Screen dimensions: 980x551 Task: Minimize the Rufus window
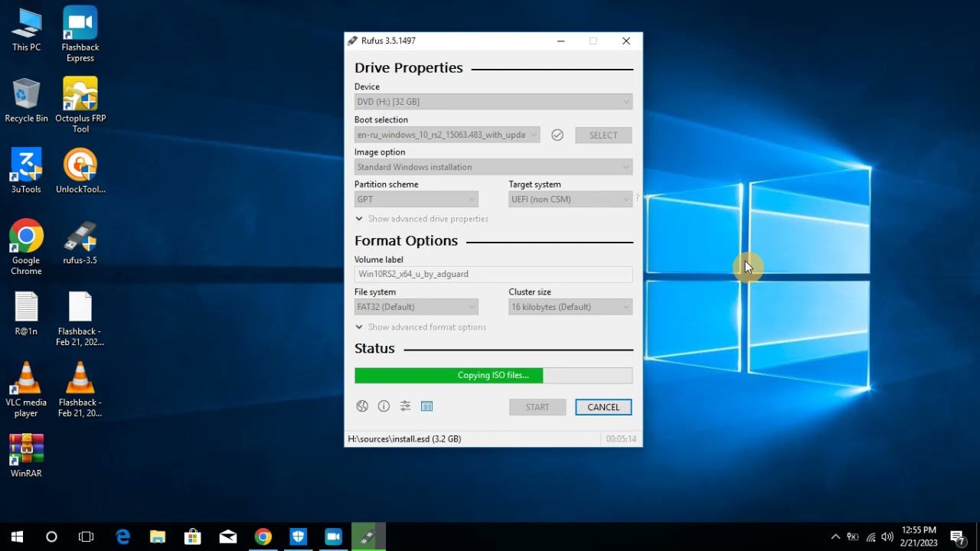pos(561,41)
